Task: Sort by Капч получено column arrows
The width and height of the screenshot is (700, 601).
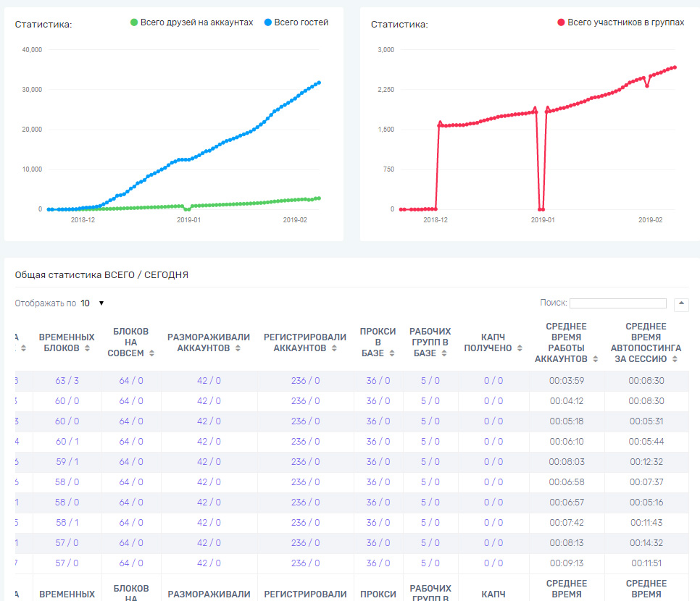Action: pyautogui.click(x=517, y=348)
